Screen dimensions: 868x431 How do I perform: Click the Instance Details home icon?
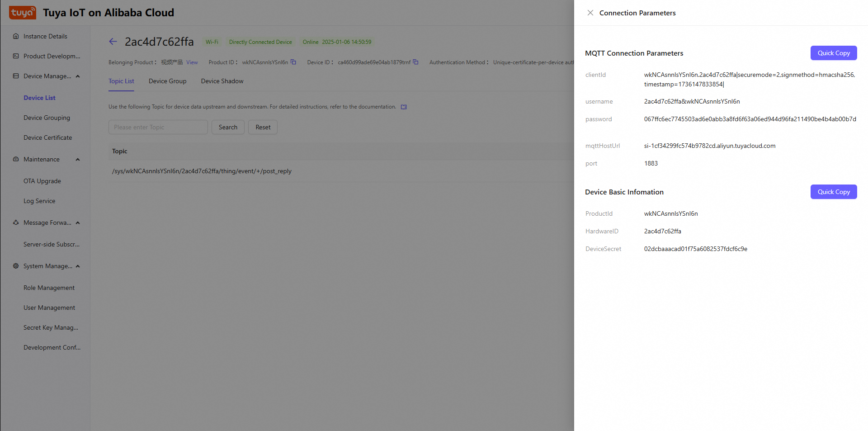tap(16, 36)
